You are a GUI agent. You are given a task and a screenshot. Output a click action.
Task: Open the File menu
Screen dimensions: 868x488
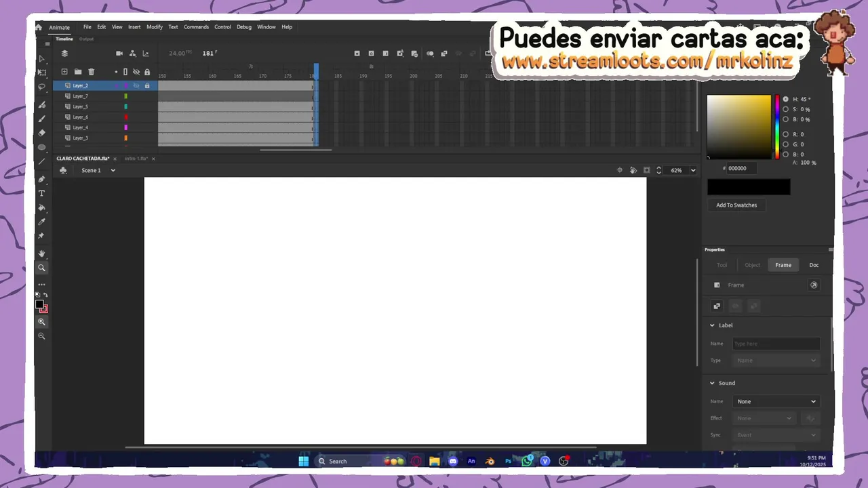87,27
